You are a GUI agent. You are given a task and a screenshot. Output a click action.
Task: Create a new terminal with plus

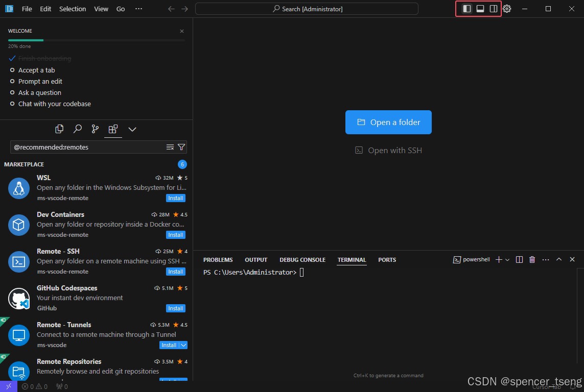499,260
